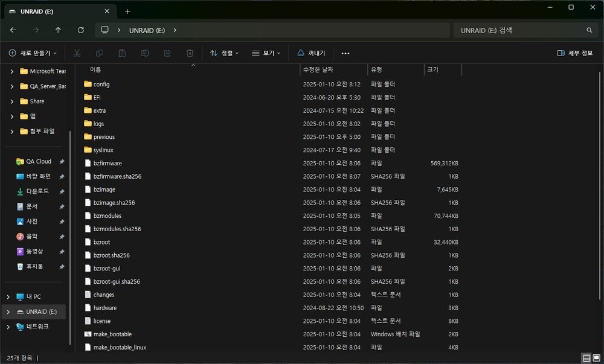This screenshot has height=364, width=604.
Task: Go up one folder level
Action: tap(58, 30)
